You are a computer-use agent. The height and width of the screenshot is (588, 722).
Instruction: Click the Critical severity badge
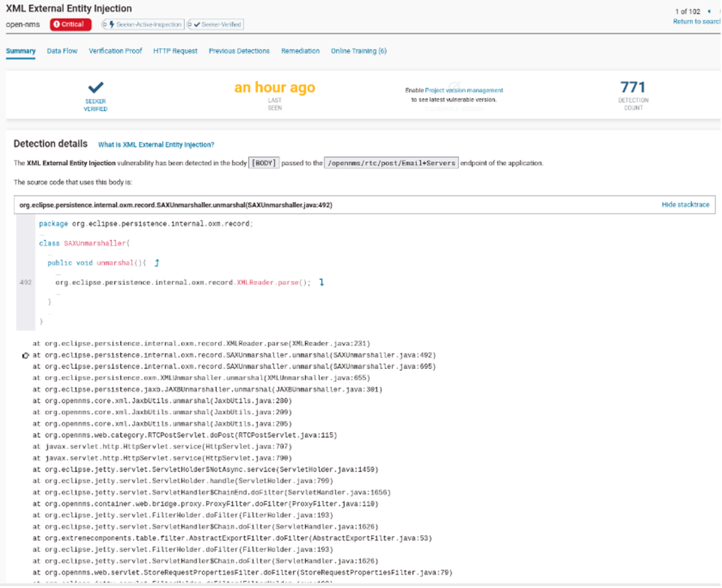click(x=71, y=24)
